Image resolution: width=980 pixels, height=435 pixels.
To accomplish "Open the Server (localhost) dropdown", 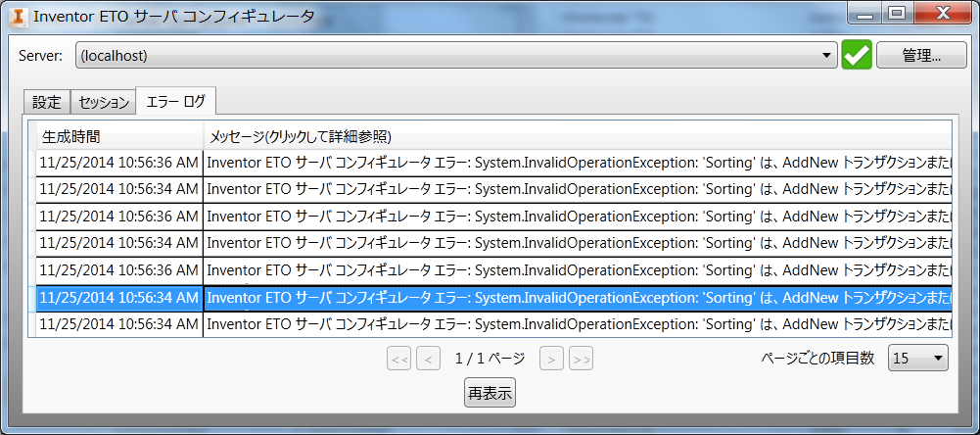I will tap(456, 56).
